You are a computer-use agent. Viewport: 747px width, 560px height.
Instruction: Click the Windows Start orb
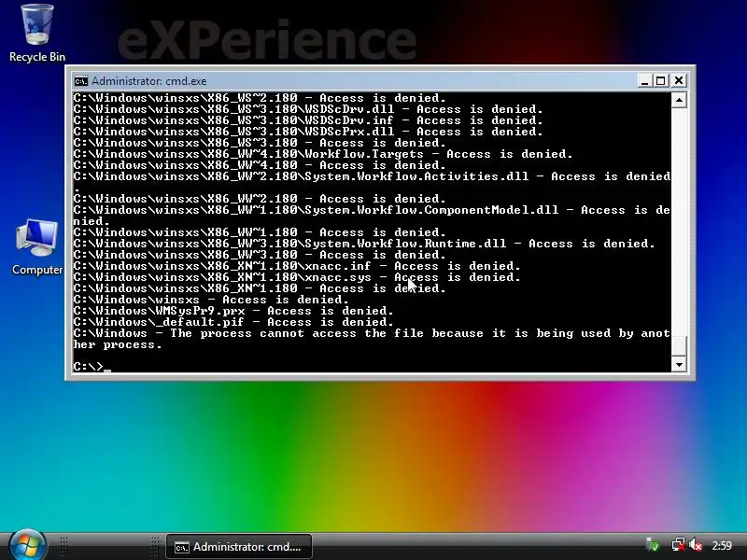coord(27,545)
